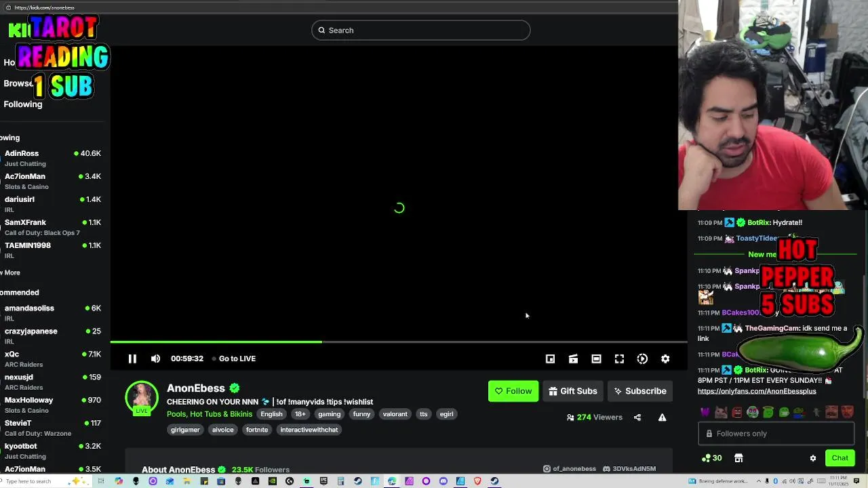
Task: Follow AnonEbess channel
Action: (513, 391)
